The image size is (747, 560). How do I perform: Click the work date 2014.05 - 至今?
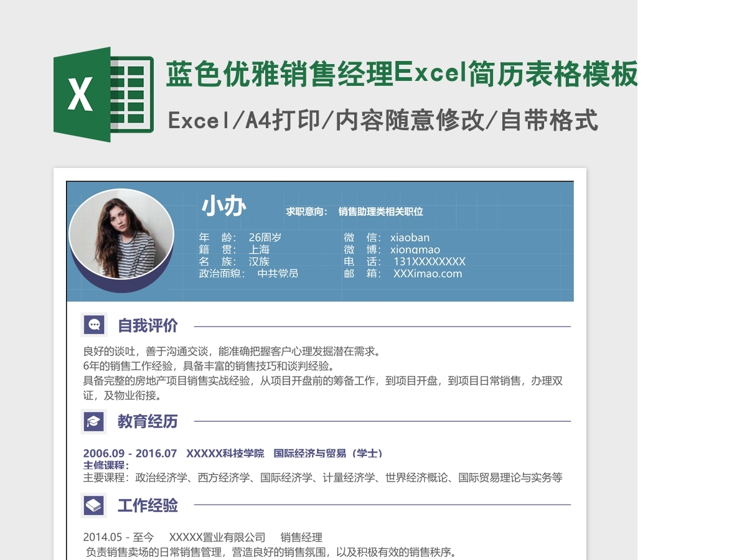tap(118, 537)
